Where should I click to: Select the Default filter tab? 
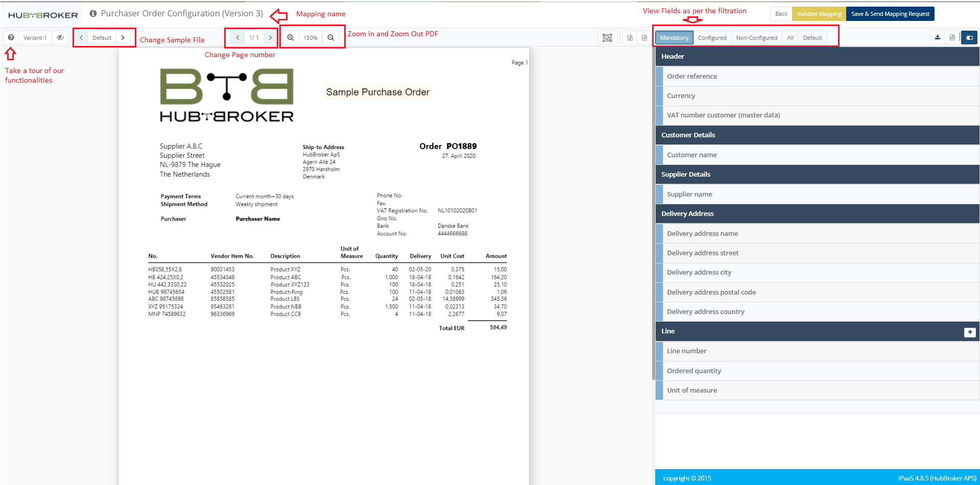pos(812,38)
